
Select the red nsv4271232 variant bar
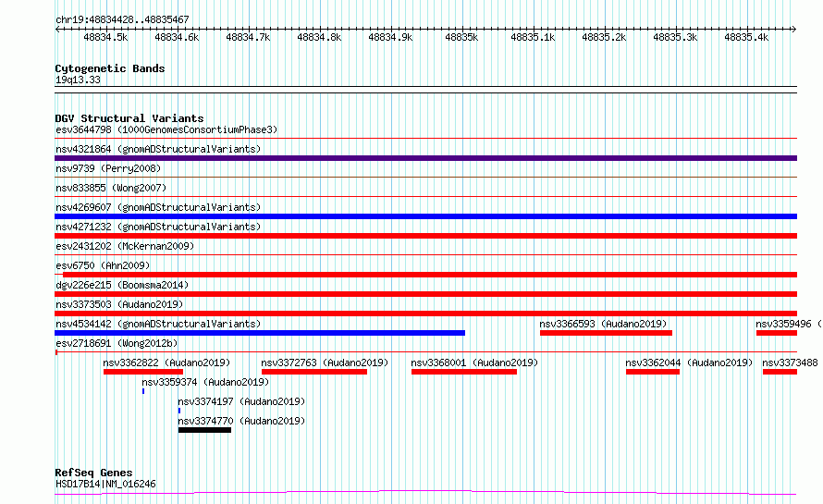coord(425,236)
